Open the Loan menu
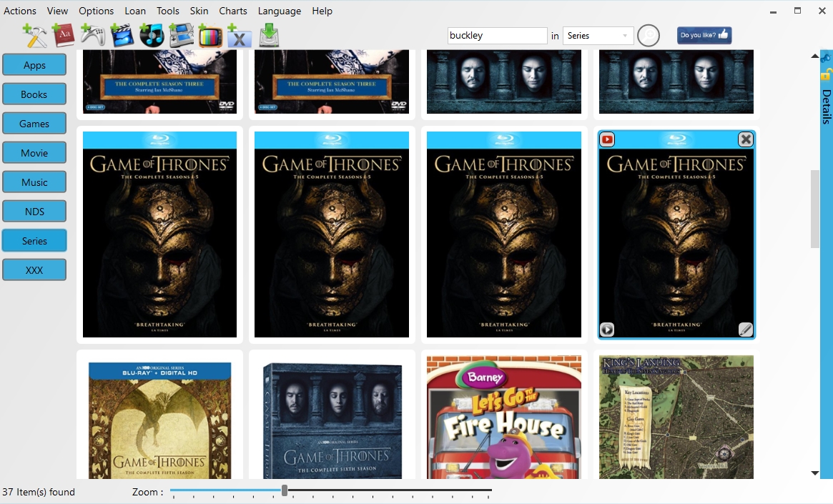Image resolution: width=833 pixels, height=504 pixels. pyautogui.click(x=135, y=11)
